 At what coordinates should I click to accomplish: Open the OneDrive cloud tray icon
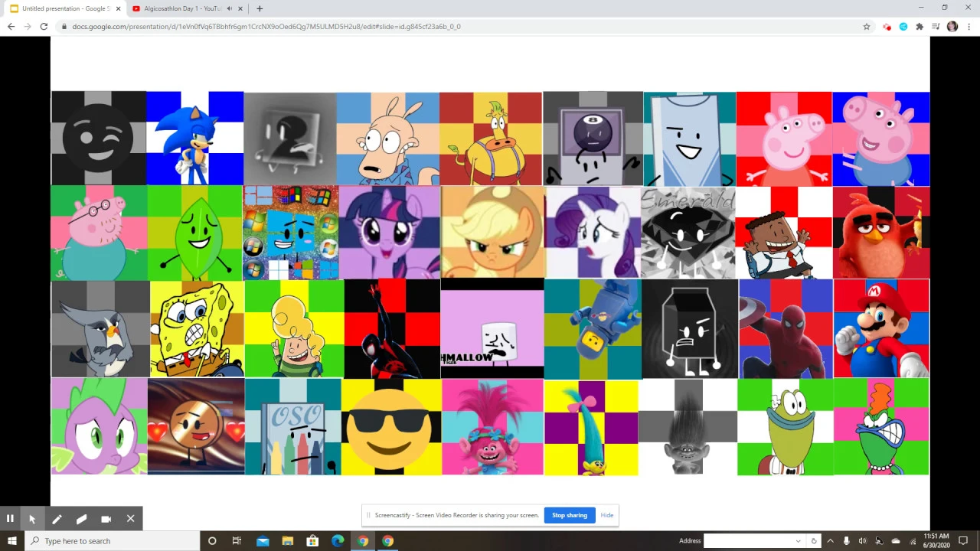896,541
